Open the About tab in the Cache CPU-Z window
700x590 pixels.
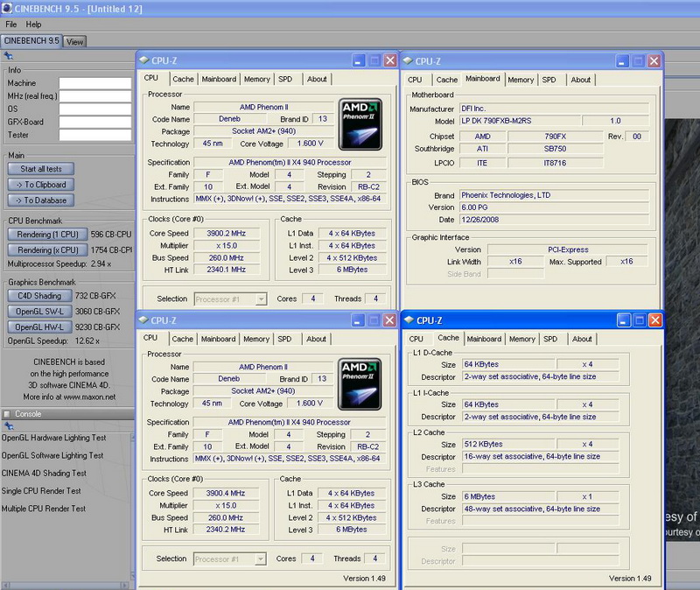click(582, 339)
